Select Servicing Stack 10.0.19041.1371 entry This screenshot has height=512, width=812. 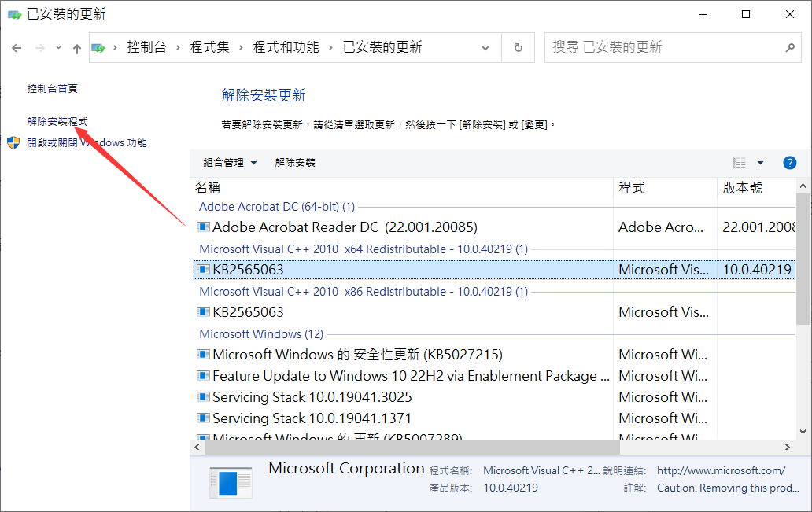(x=312, y=418)
